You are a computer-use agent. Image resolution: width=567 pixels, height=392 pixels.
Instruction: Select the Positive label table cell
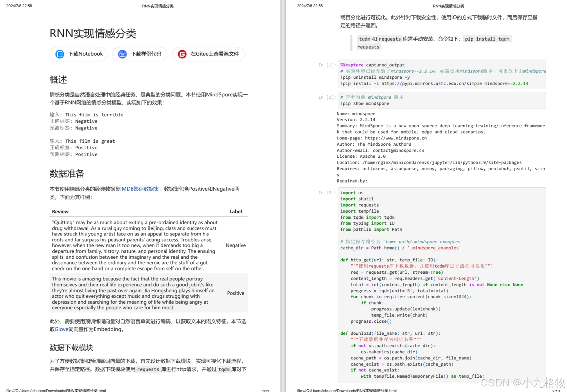(x=236, y=293)
